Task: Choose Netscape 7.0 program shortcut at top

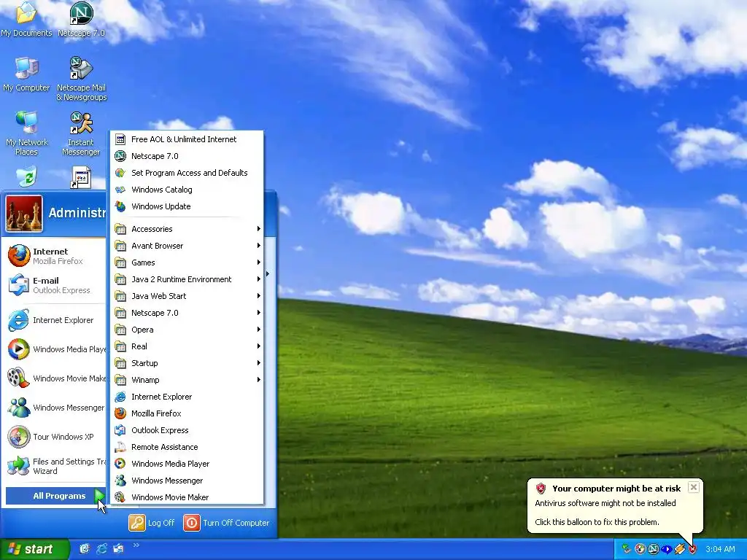Action: tap(187, 156)
